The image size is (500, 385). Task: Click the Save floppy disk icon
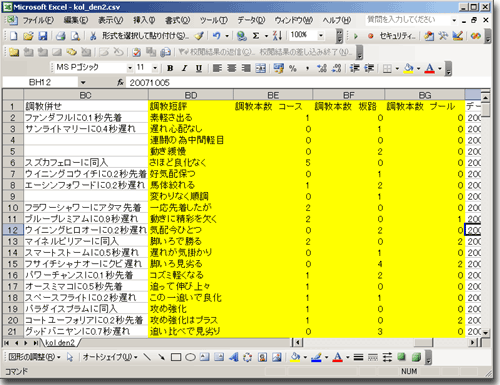click(43, 35)
